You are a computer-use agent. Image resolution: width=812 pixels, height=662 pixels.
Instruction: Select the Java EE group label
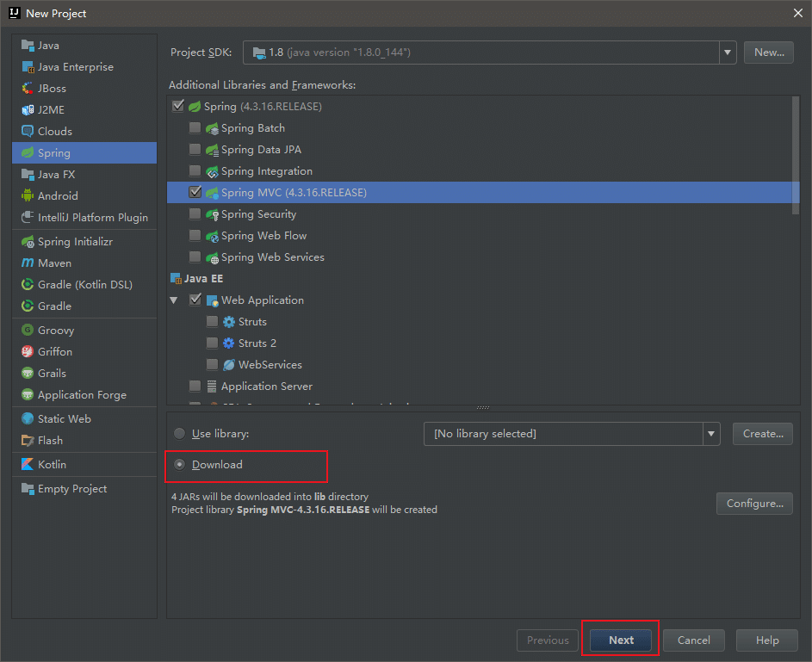click(203, 278)
